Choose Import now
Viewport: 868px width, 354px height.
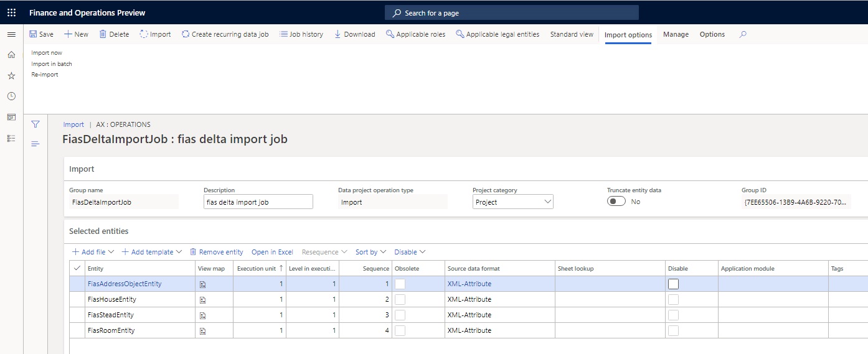point(47,53)
